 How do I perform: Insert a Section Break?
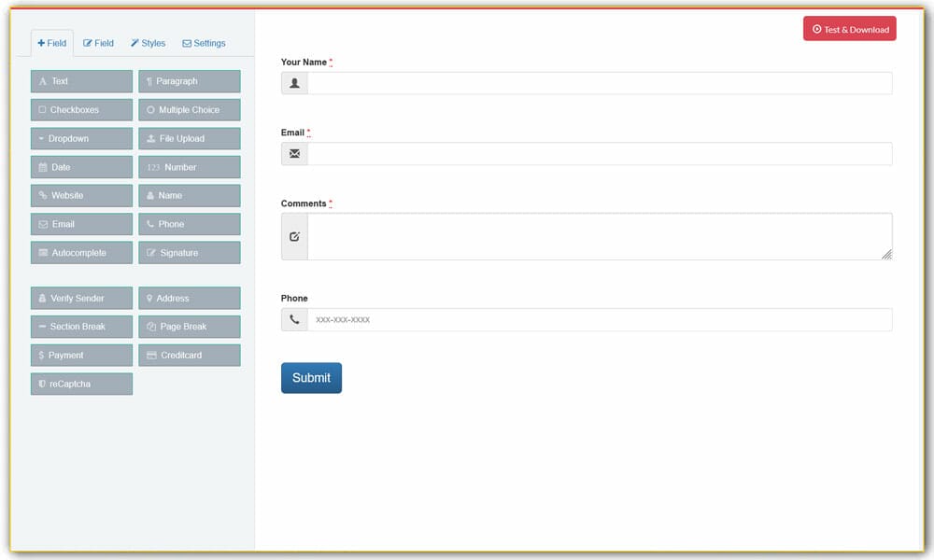(81, 327)
